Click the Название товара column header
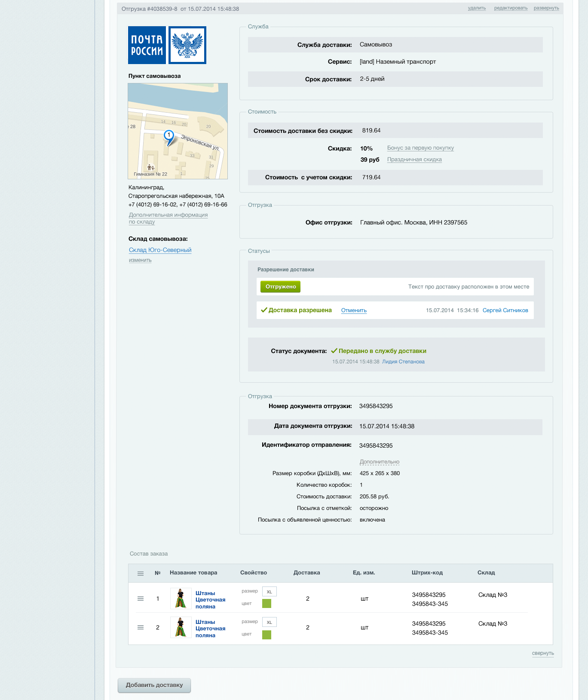 [193, 573]
